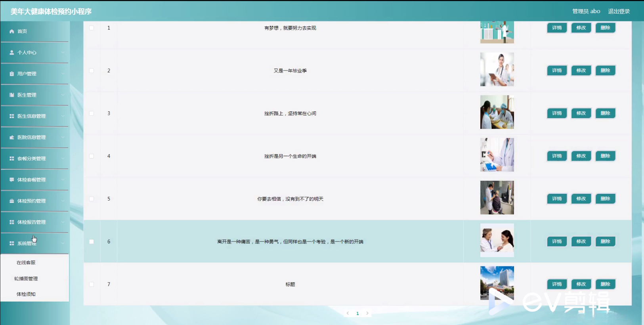
Task: Edit 又是一年毕业季 with 修改
Action: 581,71
